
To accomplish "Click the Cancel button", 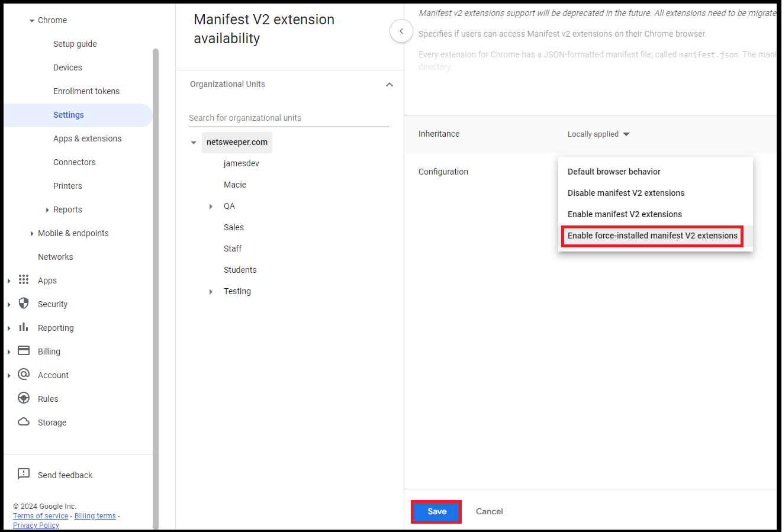I will click(x=490, y=511).
